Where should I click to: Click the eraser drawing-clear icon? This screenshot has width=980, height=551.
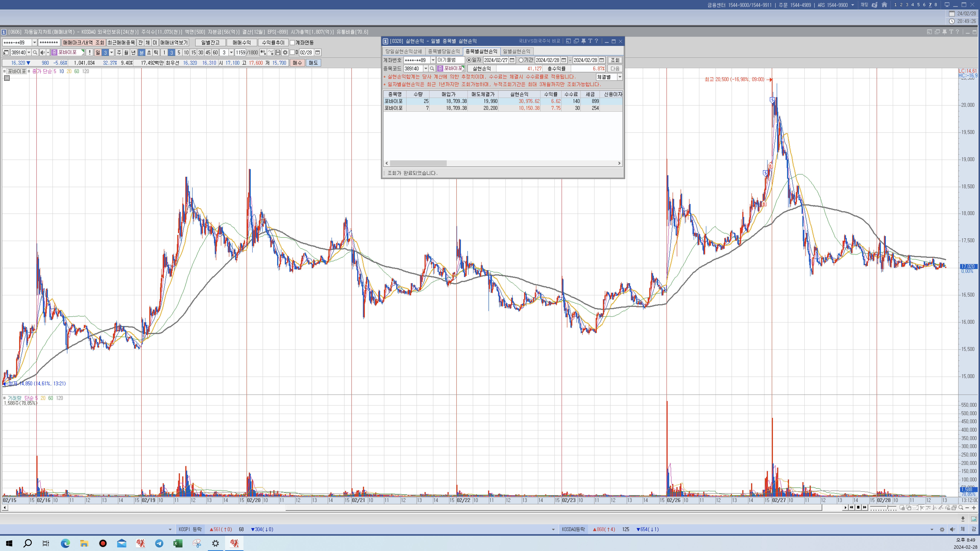(x=947, y=508)
